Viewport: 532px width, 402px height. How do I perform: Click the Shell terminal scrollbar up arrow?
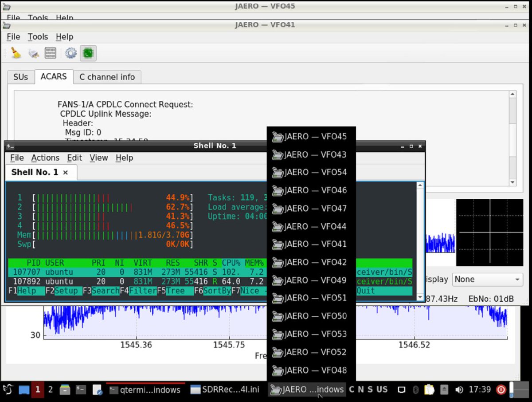tap(420, 186)
